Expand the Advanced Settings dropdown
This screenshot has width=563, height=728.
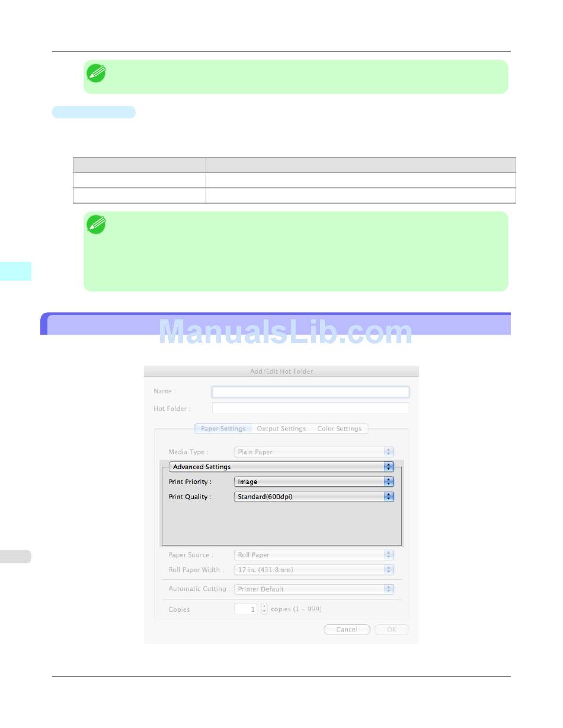coord(281,467)
